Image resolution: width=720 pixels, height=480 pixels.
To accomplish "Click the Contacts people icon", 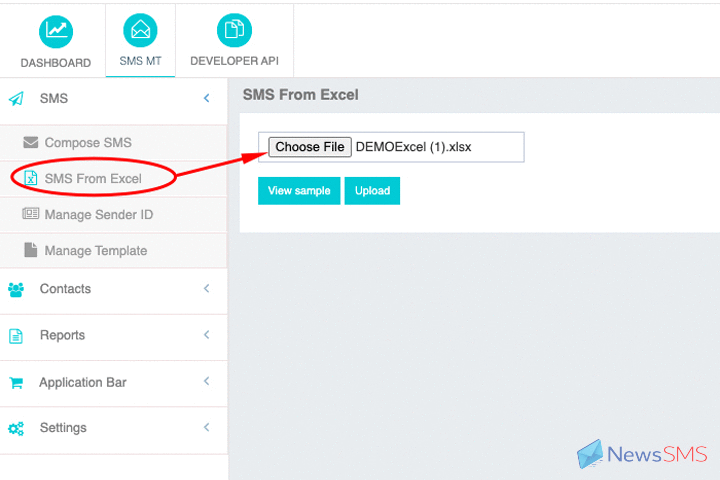I will [x=16, y=290].
